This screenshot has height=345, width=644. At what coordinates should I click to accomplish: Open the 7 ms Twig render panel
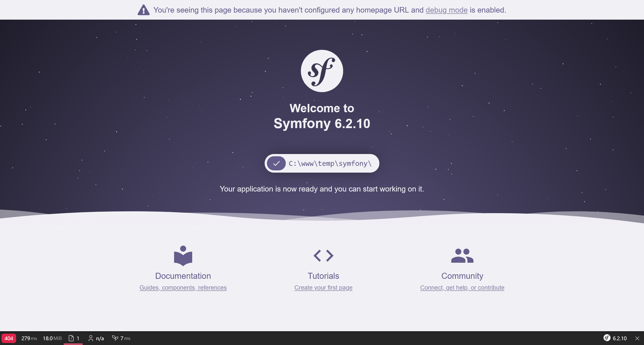pos(125,338)
